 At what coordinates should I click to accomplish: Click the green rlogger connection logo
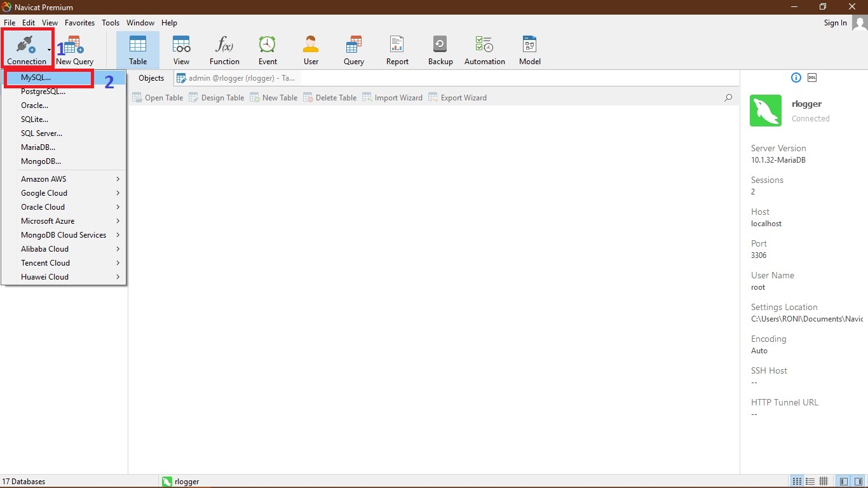766,111
